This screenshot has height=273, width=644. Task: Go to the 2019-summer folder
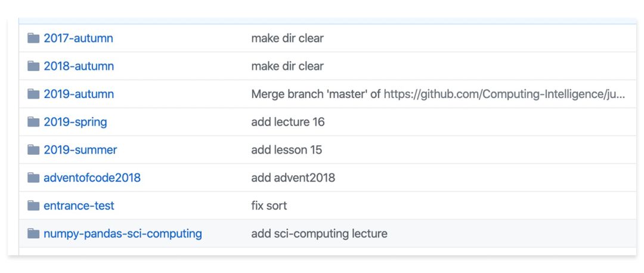[x=80, y=150]
